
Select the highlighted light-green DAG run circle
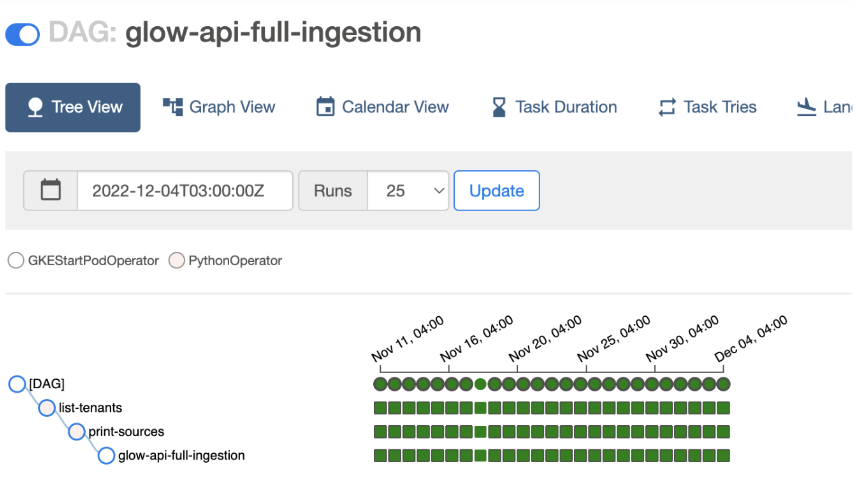pyautogui.click(x=480, y=384)
